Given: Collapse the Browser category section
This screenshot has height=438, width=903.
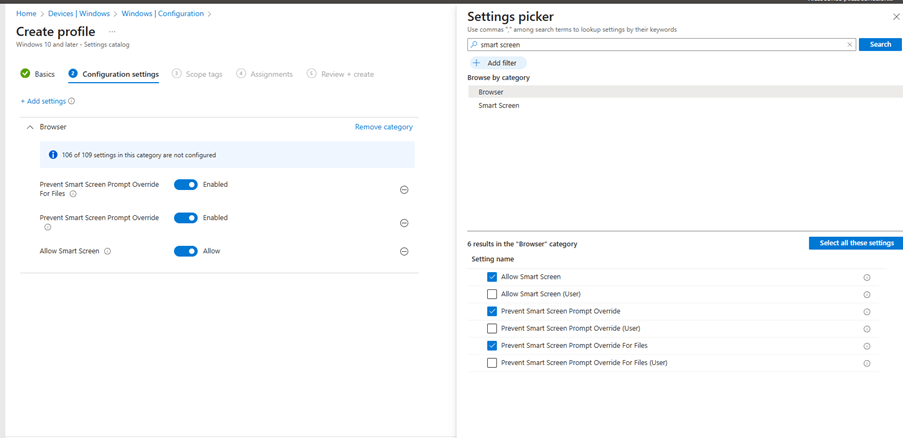Looking at the screenshot, I should tap(30, 128).
